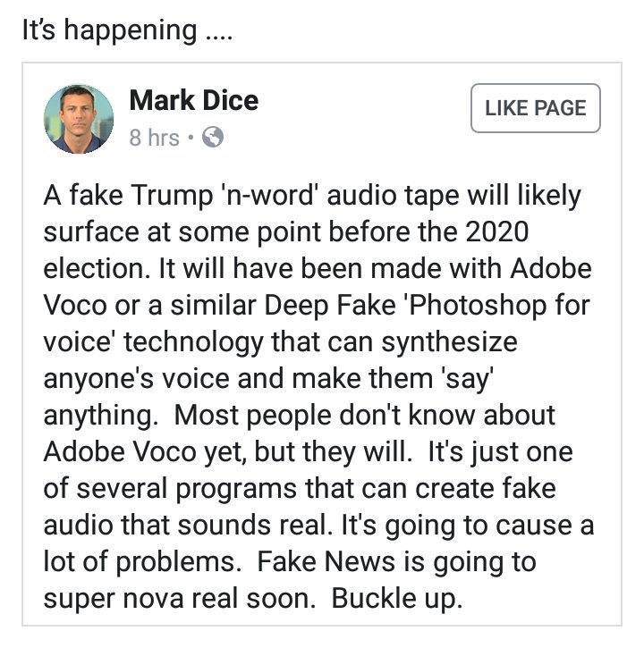Open Mark Dice's profile picture
The image size is (644, 648).
coord(79,119)
